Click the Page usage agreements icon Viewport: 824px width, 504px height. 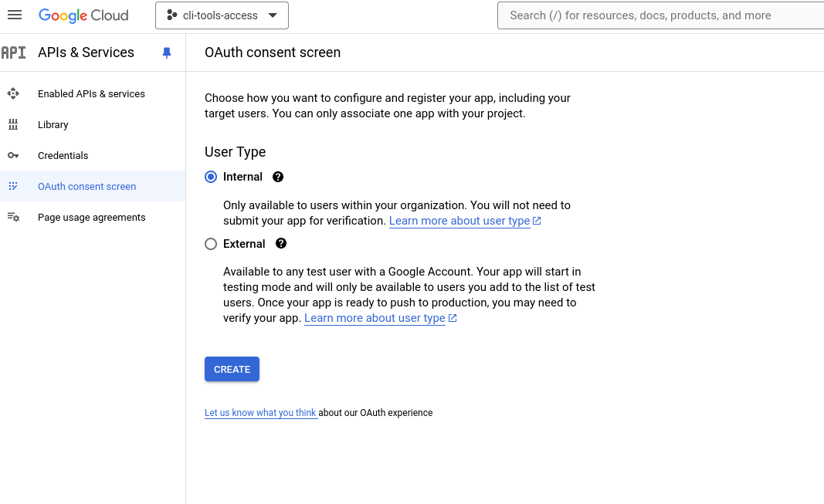[x=13, y=217]
